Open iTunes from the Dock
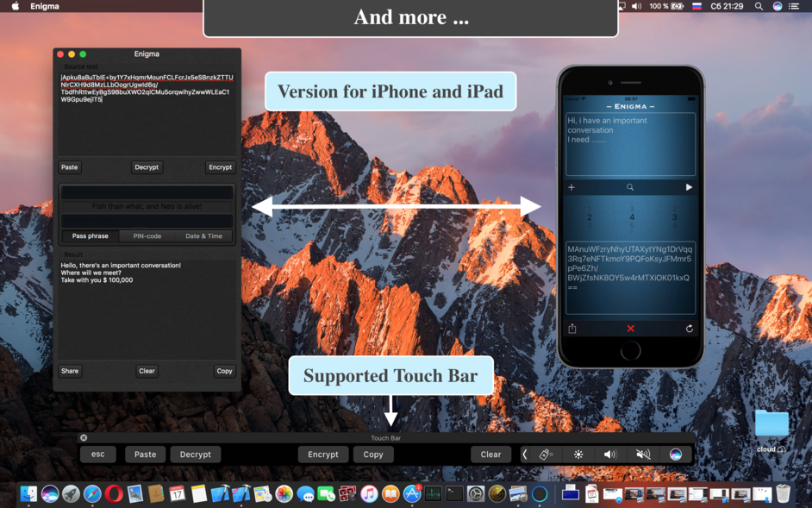Screen dimensions: 812x508 point(369,494)
